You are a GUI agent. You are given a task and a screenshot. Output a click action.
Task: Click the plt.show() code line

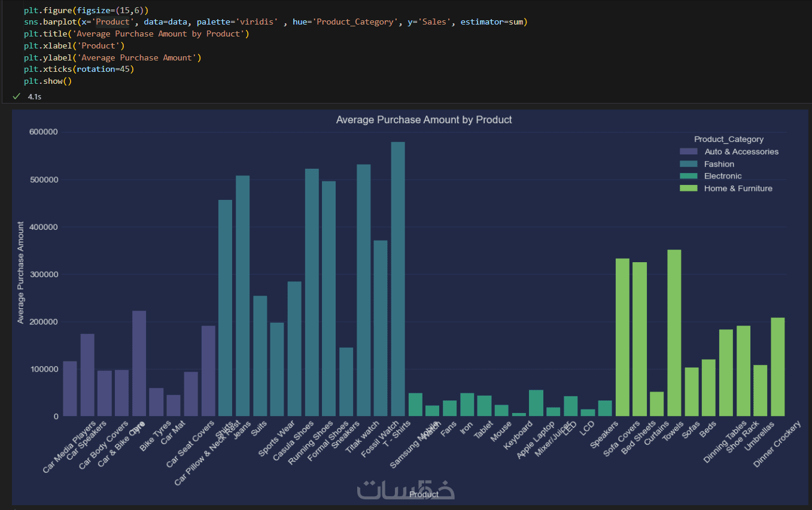(x=48, y=81)
